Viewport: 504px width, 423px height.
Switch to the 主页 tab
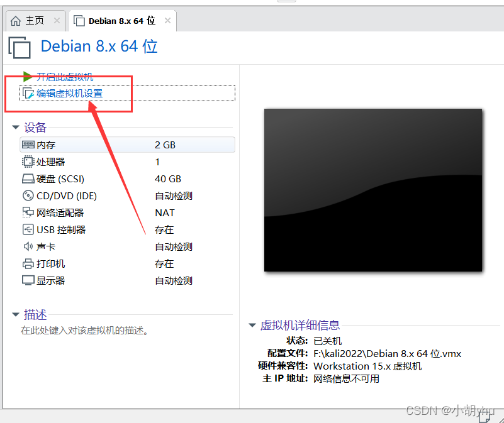[35, 21]
